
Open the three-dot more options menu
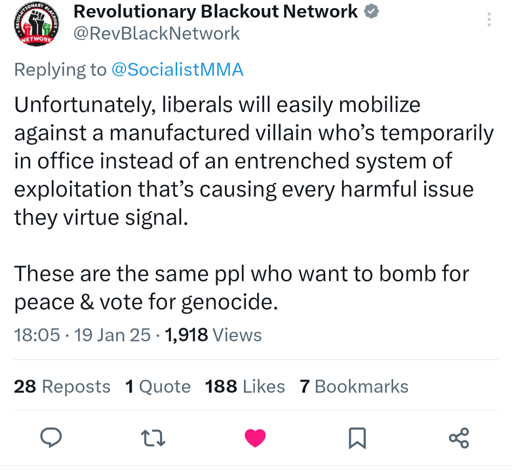pos(489,19)
